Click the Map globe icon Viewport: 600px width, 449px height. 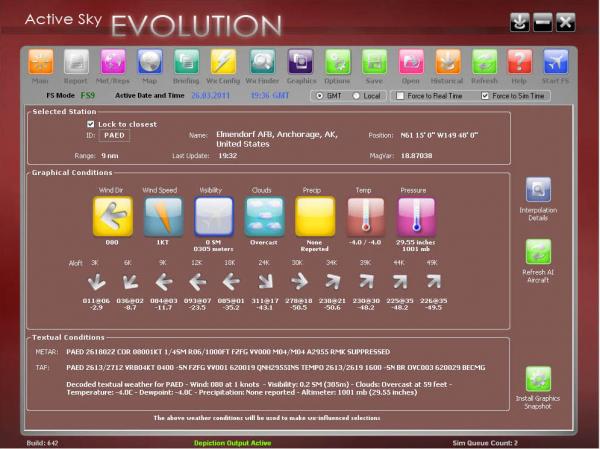tap(150, 63)
